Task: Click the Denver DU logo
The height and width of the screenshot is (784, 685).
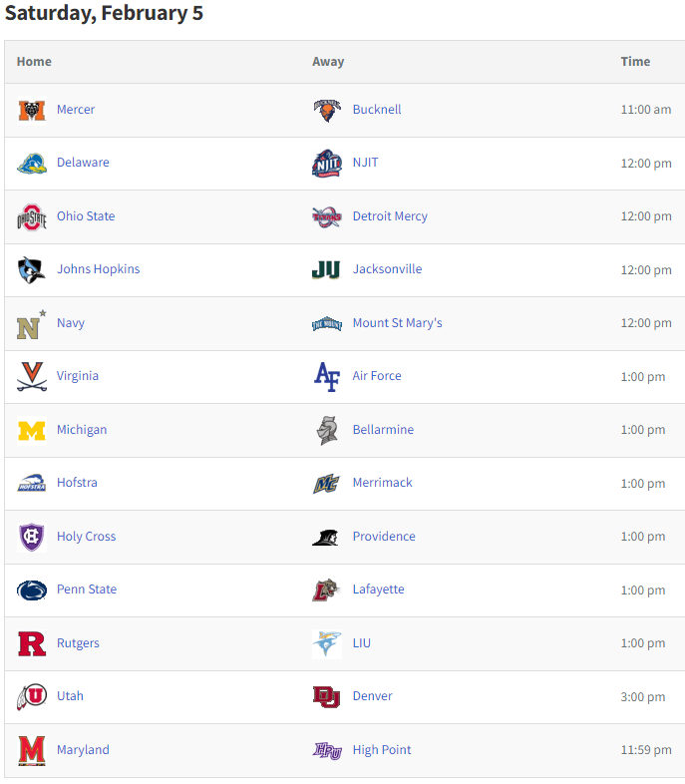Action: [x=327, y=696]
